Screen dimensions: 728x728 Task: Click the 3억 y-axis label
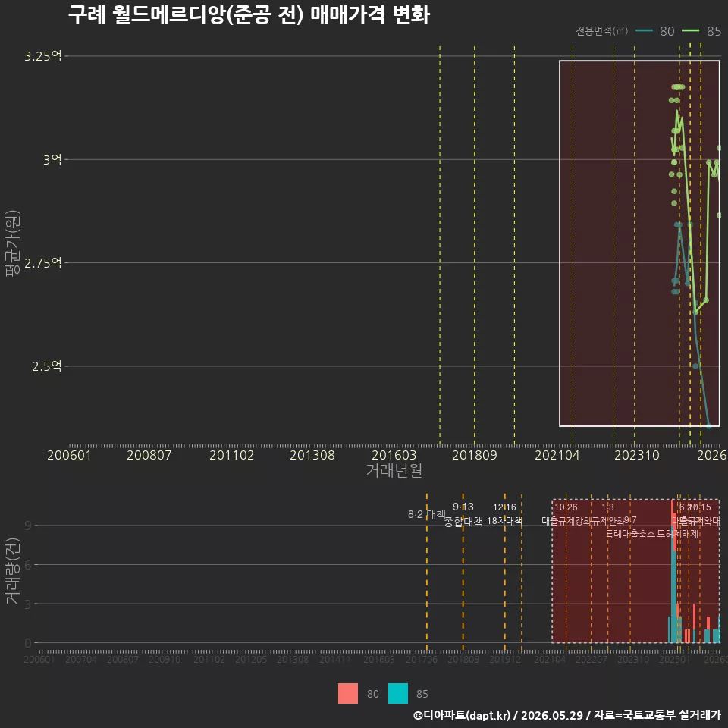[x=52, y=160]
